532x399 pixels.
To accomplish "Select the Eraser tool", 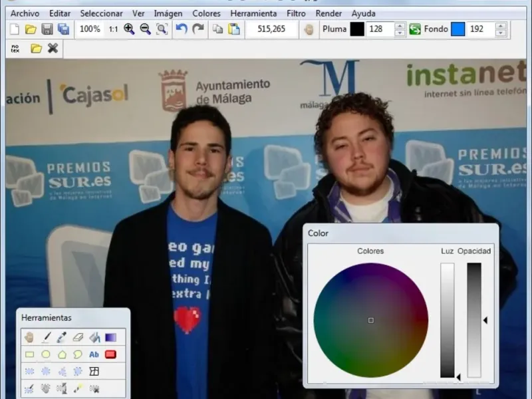I will tap(78, 338).
